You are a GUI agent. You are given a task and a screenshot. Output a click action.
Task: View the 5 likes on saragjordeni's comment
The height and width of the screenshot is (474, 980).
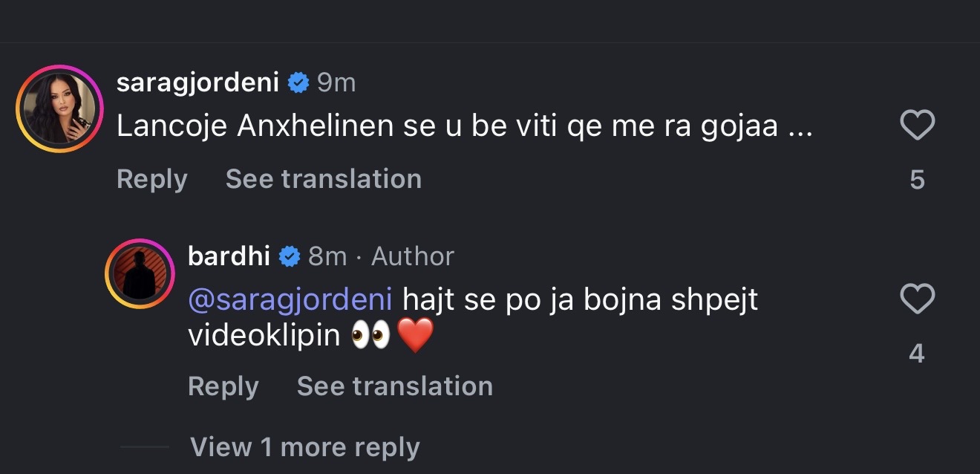coord(917,180)
